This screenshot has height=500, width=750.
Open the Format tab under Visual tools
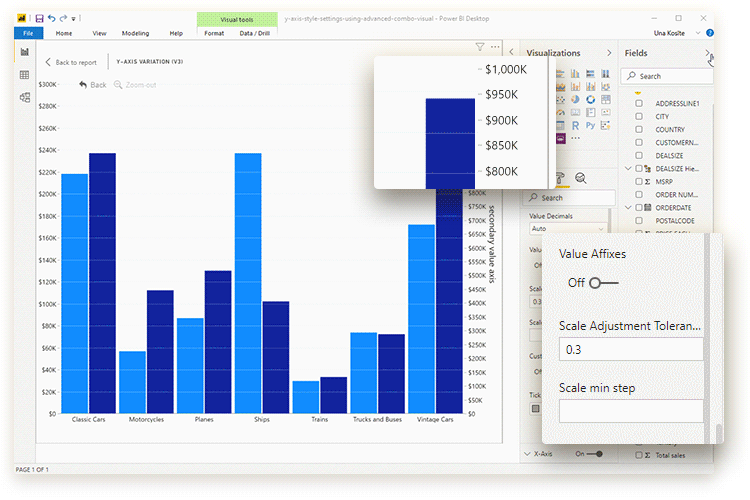[x=214, y=33]
